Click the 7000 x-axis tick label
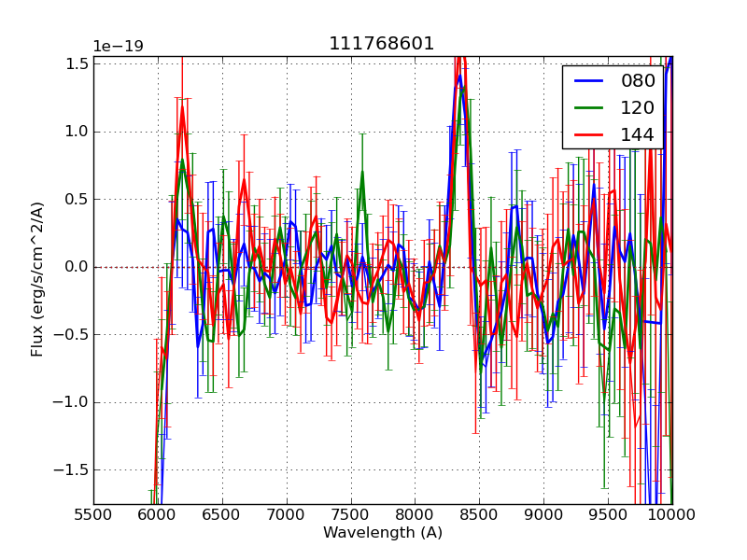The width and height of the screenshot is (747, 560). 287,514
